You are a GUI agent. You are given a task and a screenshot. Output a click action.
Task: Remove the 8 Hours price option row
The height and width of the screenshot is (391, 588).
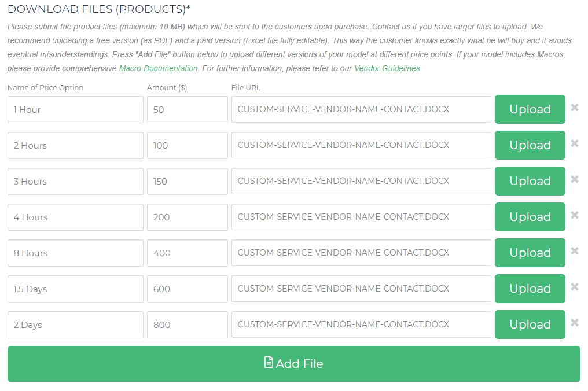[575, 251]
